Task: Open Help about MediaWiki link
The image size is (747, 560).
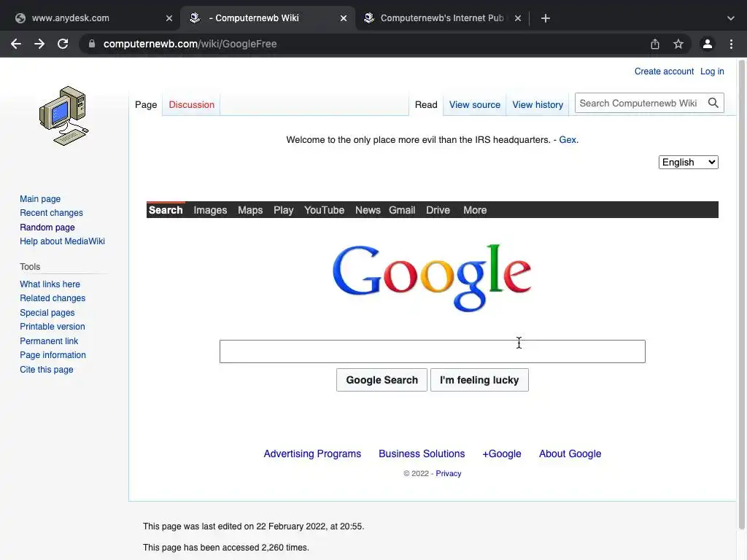Action: point(63,241)
